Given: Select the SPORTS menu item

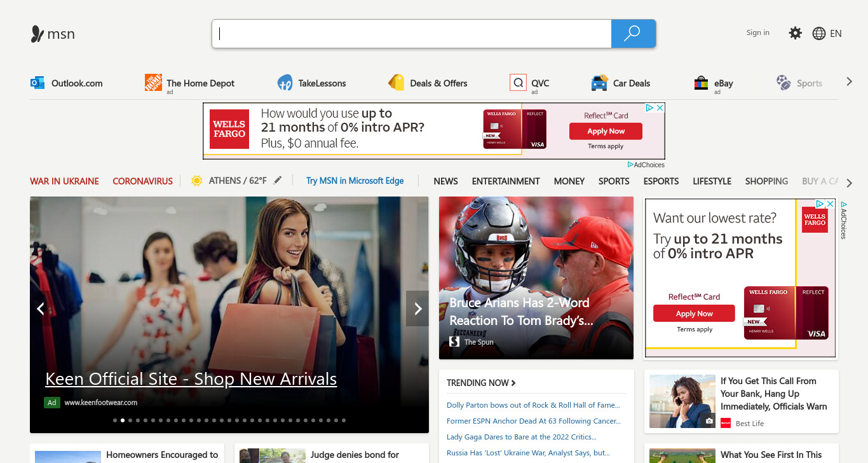Looking at the screenshot, I should (x=614, y=181).
